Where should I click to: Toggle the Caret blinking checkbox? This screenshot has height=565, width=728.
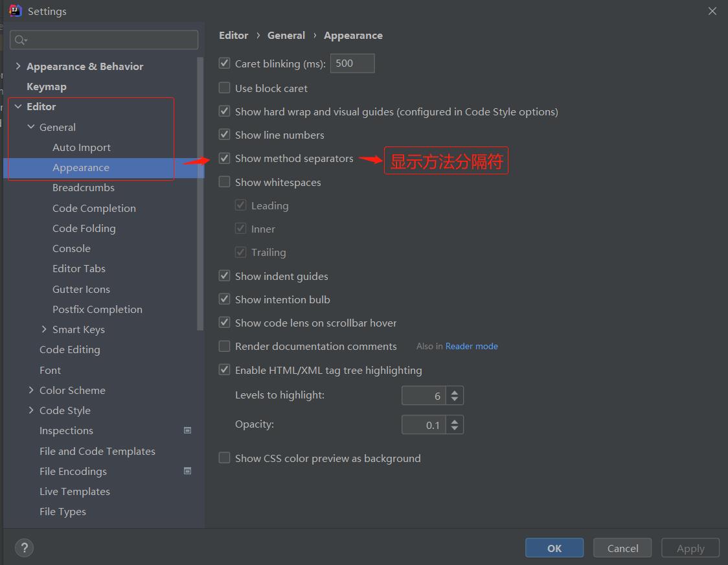[224, 63]
